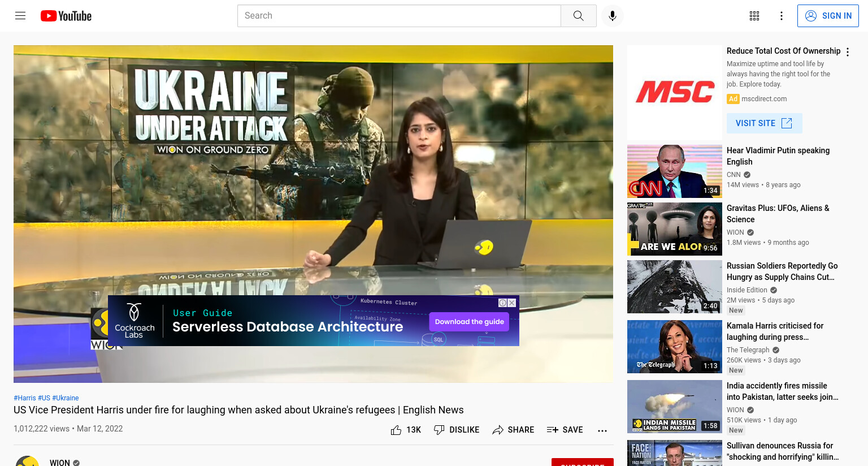This screenshot has height=466, width=868.
Task: Open WION channel name below video
Action: pyautogui.click(x=60, y=462)
